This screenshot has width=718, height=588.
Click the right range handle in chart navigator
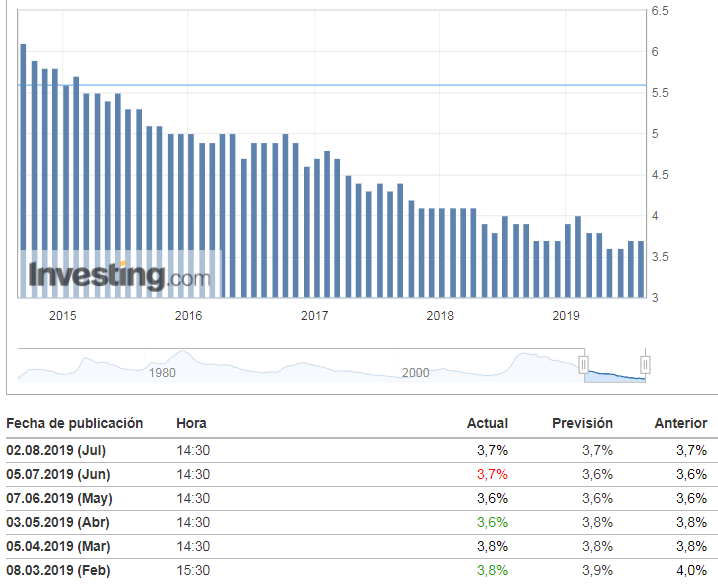click(x=646, y=364)
